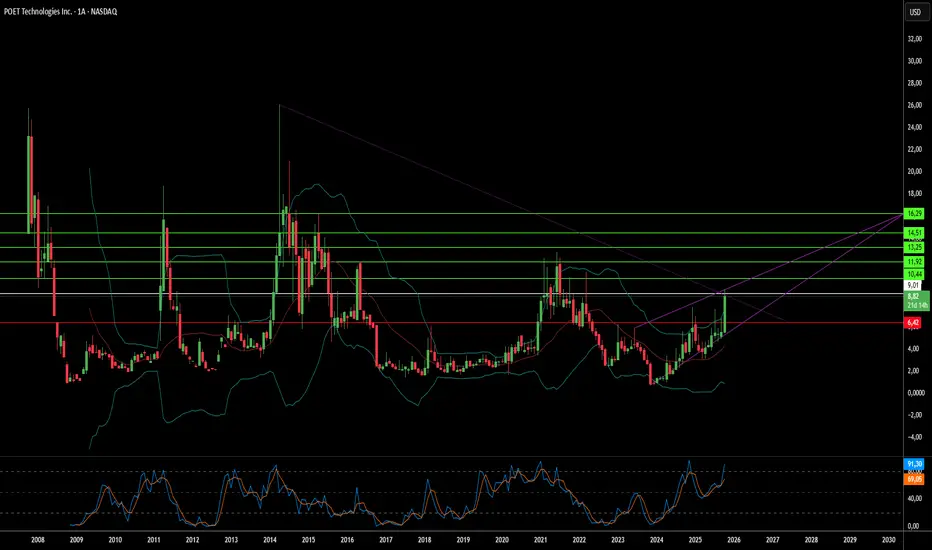Screen dimensions: 932x550
Task: Click the 18,00 price axis tick
Action: pyautogui.click(x=915, y=193)
